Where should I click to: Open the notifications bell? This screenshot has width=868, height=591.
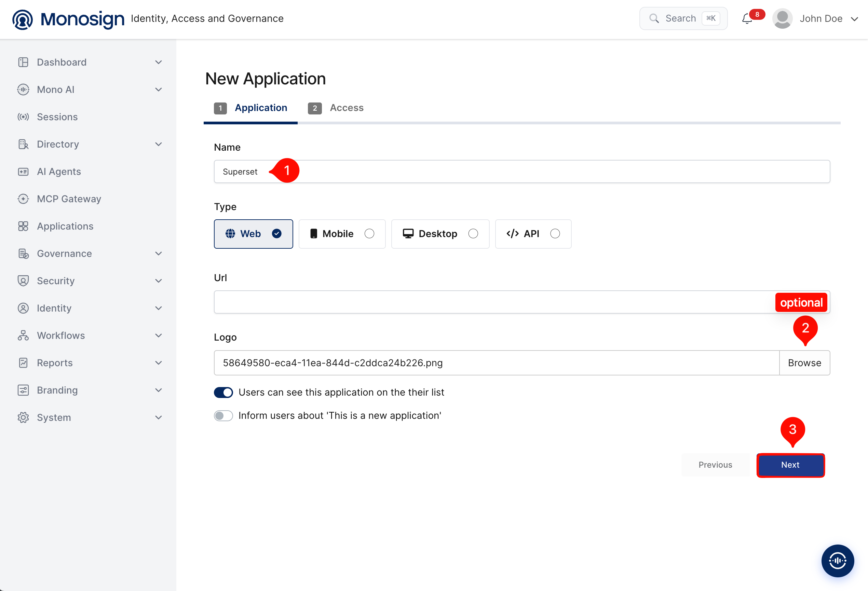[747, 19]
